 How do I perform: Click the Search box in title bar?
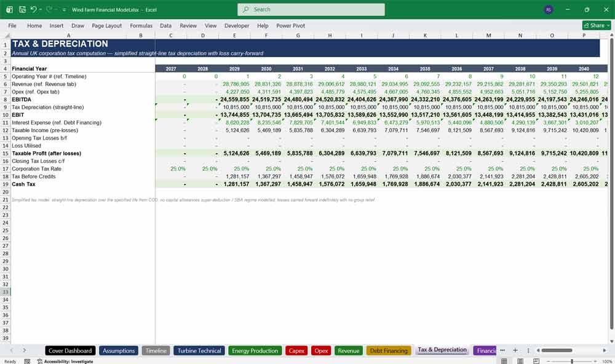311,9
